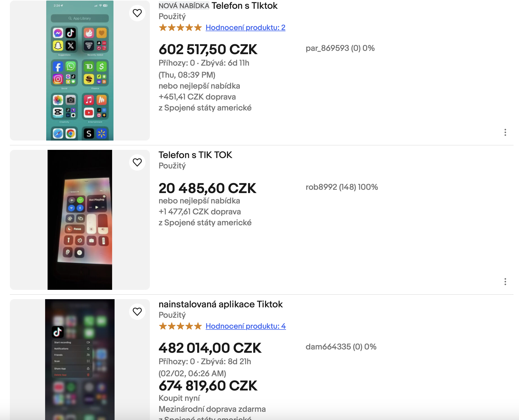Toggle watchlist heart on Telefon s TIktok listing
This screenshot has width=519, height=420.
(137, 12)
